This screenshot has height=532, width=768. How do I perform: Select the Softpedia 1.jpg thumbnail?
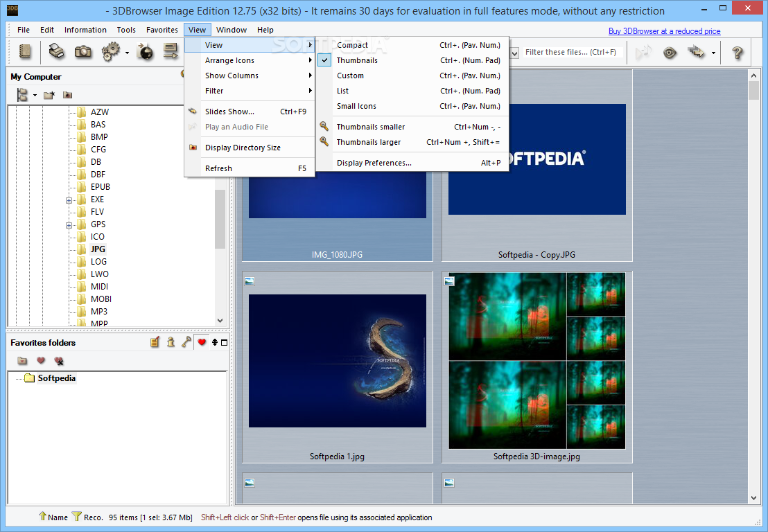338,367
